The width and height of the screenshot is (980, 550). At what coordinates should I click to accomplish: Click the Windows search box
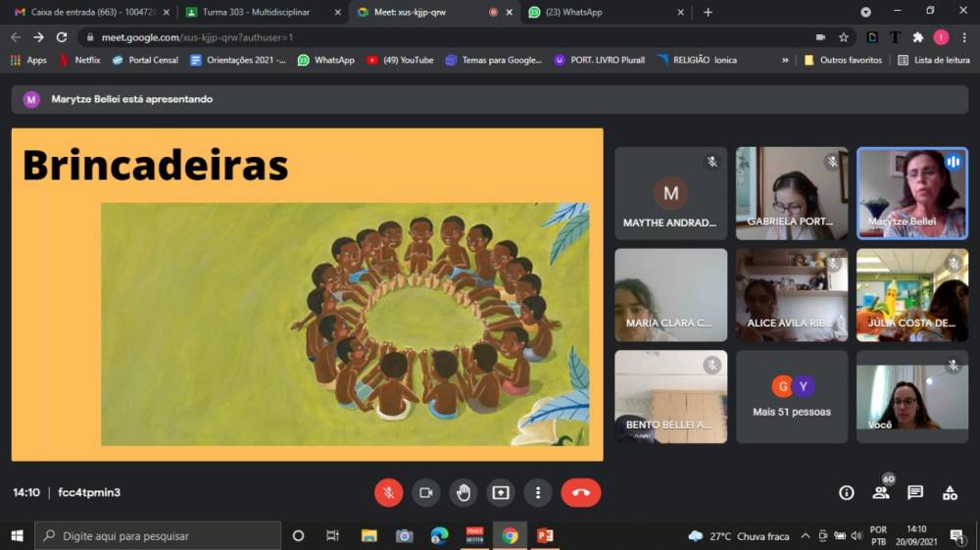coord(159,535)
